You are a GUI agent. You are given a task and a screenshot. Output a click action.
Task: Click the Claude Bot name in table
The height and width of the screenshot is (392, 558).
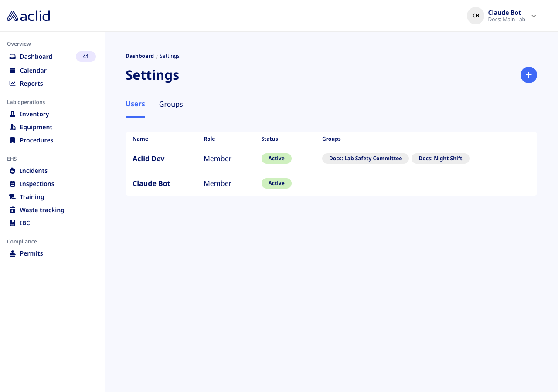click(151, 183)
